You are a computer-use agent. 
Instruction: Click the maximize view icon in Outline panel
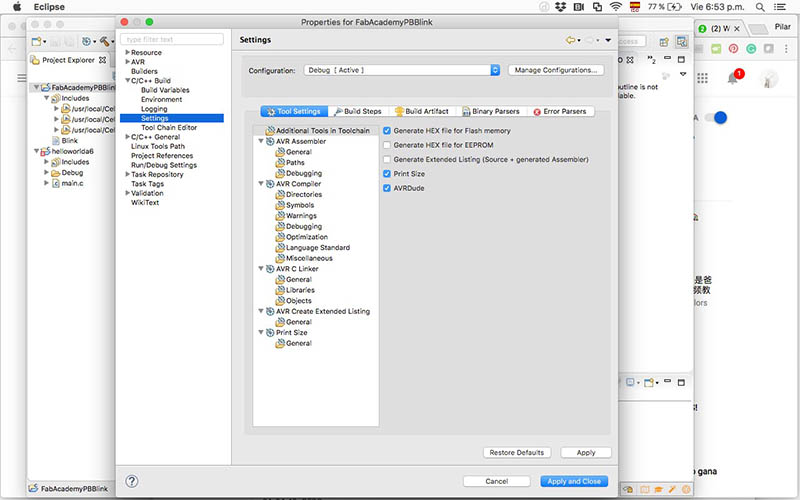coord(681,60)
